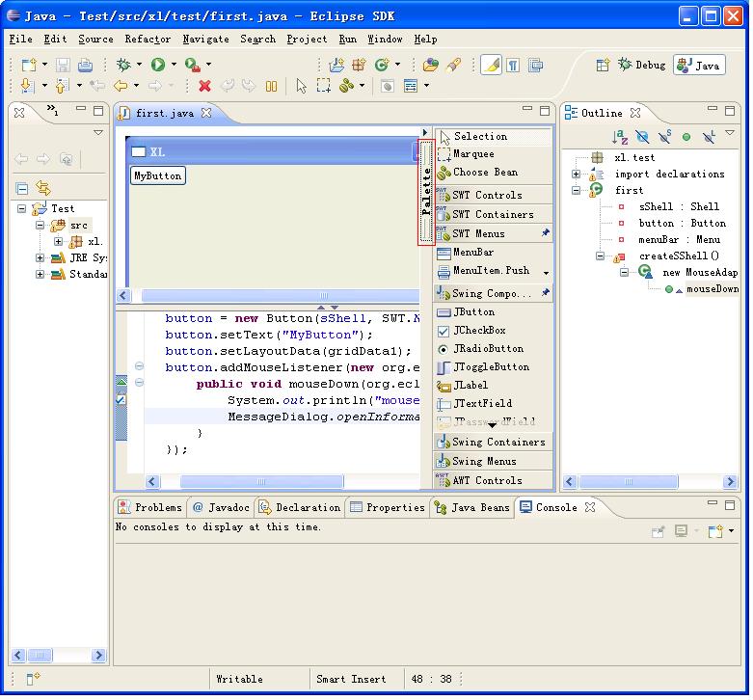Pin the SWT Menus palette drawer
The height and width of the screenshot is (700, 753).
point(545,233)
